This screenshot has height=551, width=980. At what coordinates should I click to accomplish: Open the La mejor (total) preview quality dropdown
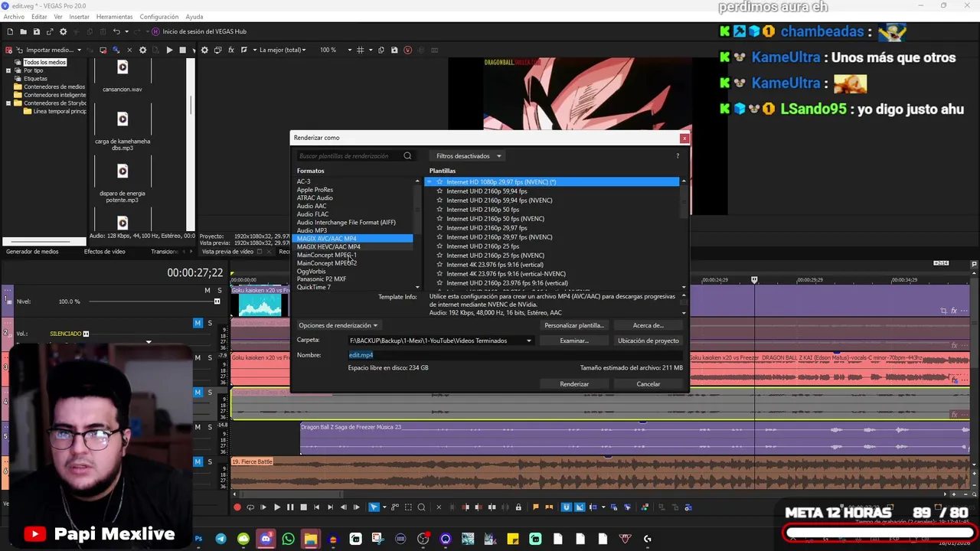point(283,50)
